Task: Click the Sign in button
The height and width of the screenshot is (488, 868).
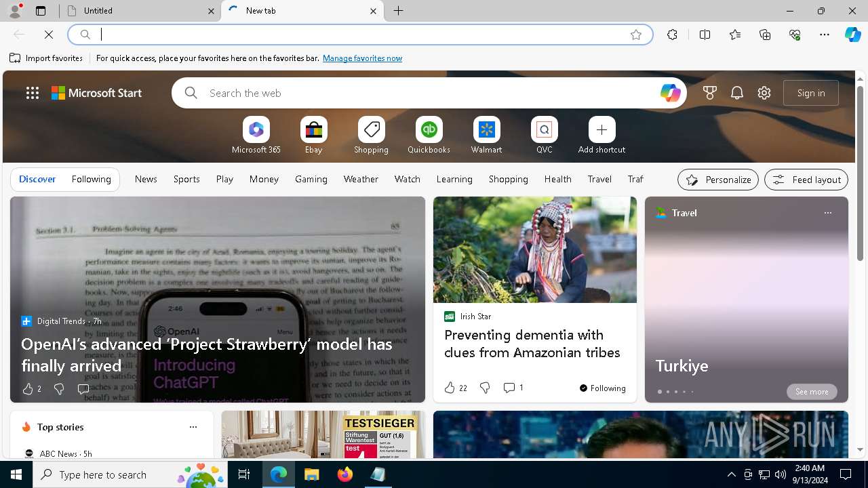Action: click(x=811, y=93)
